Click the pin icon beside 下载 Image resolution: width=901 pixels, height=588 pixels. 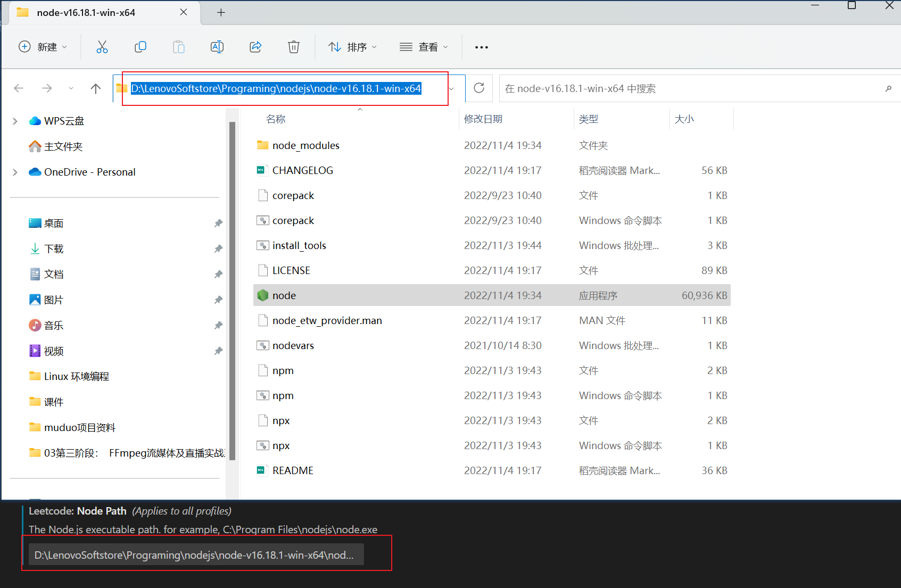pos(218,249)
